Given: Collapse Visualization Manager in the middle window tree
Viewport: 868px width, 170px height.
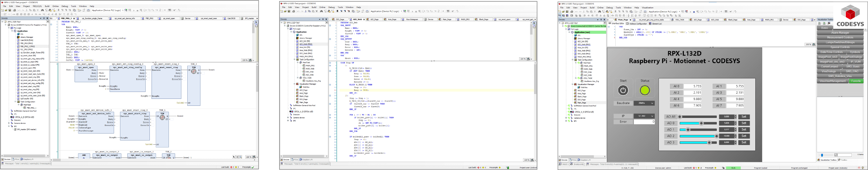Looking at the screenshot, I should pyautogui.click(x=295, y=84).
